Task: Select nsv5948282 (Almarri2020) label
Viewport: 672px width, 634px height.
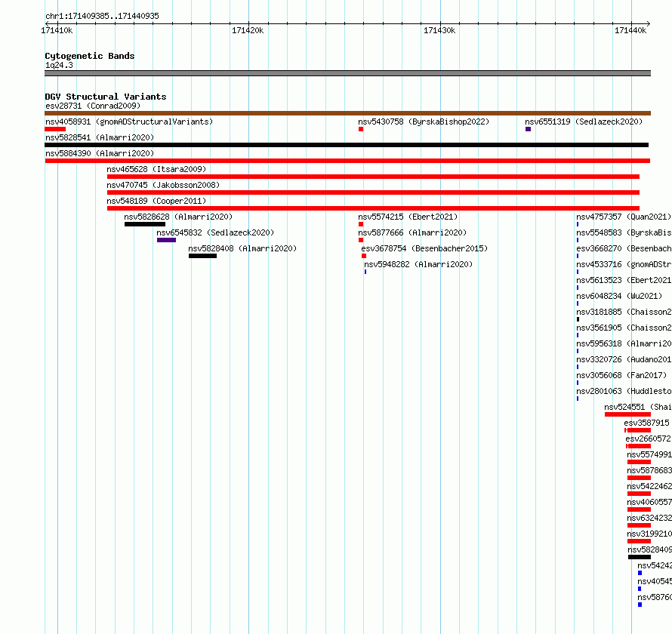Action: pos(418,264)
